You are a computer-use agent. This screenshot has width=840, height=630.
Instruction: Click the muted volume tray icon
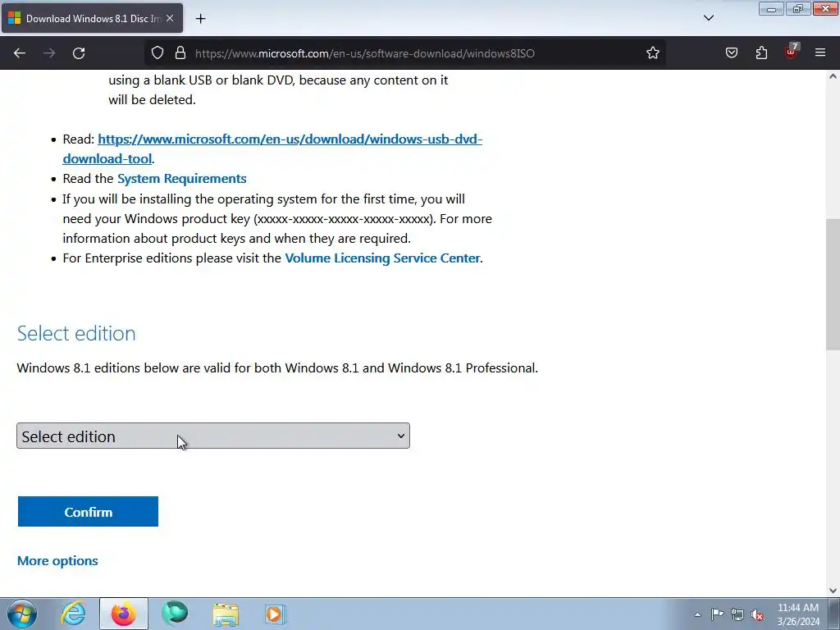(x=757, y=614)
